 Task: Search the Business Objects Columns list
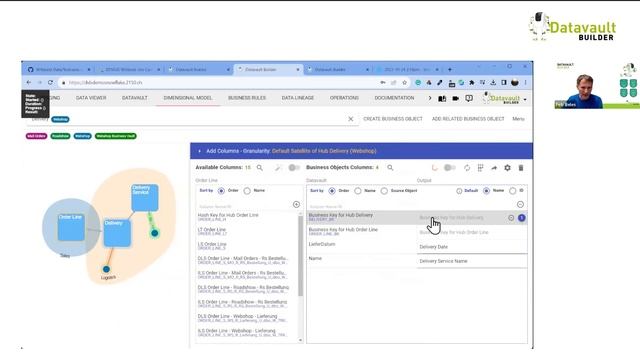pos(390,168)
